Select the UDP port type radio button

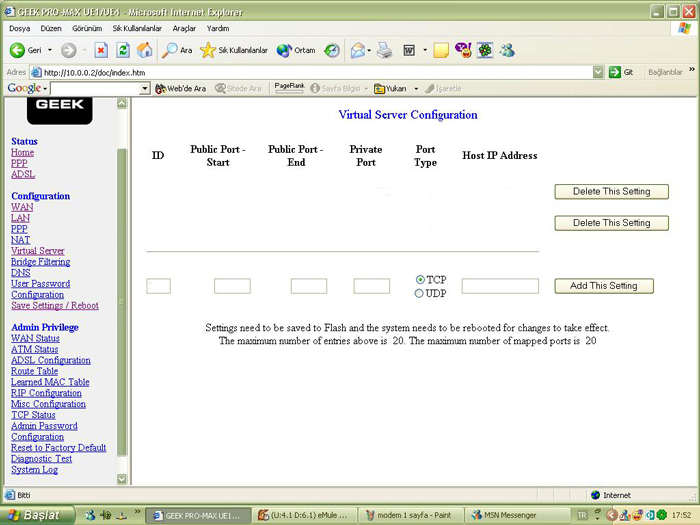click(419, 293)
